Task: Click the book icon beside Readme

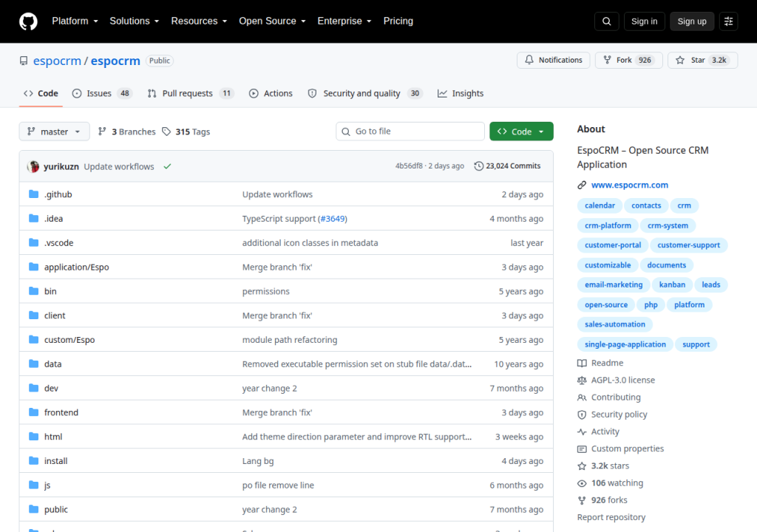Action: pyautogui.click(x=582, y=363)
